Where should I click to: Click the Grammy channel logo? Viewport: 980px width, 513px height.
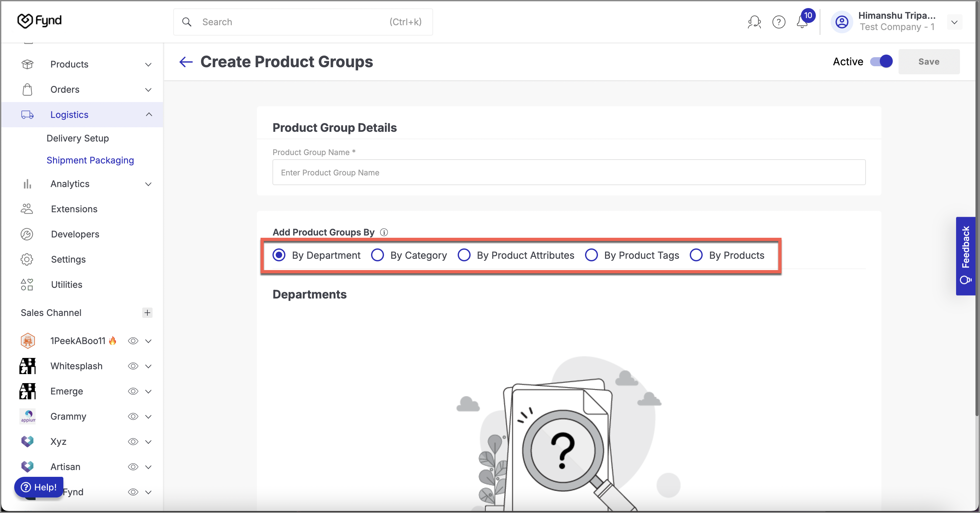coord(28,416)
